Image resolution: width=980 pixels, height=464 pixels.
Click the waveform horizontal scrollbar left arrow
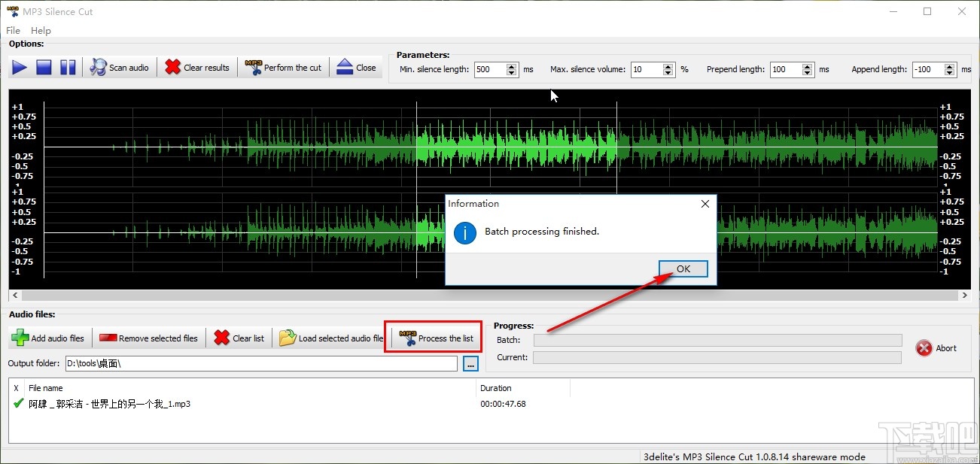coord(16,296)
